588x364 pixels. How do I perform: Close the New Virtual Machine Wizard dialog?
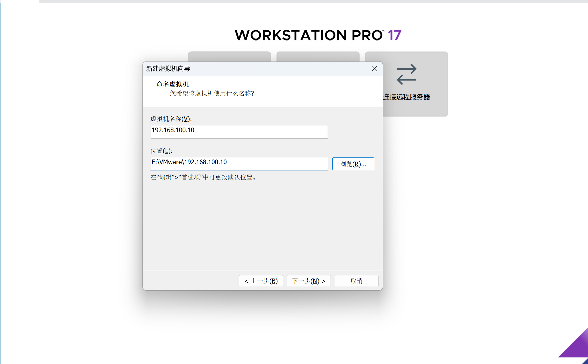point(374,69)
